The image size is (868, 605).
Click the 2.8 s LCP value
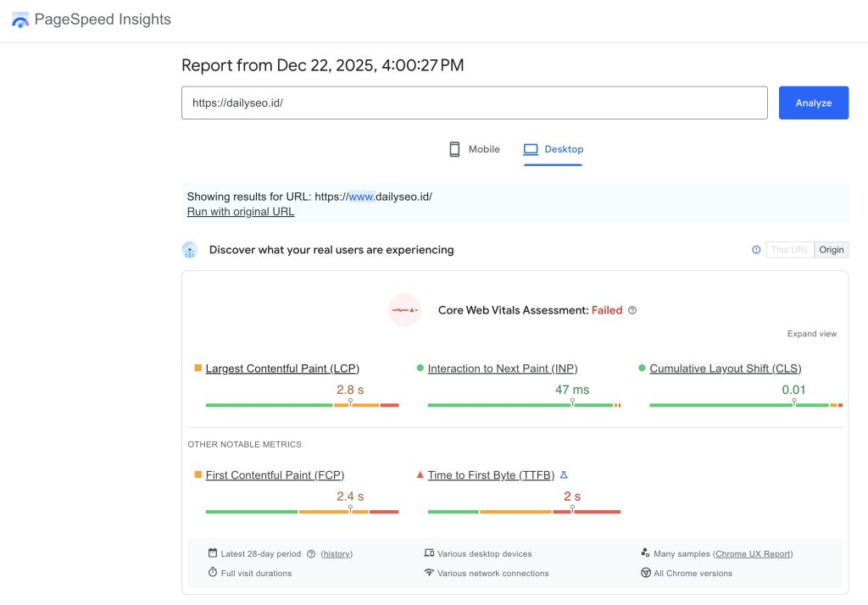350,390
